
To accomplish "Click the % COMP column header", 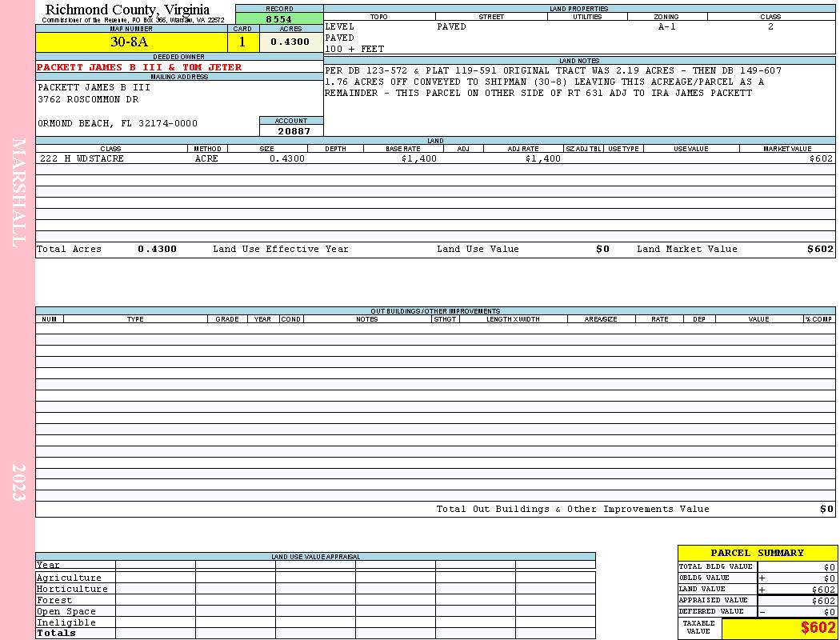I will pyautogui.click(x=818, y=318).
